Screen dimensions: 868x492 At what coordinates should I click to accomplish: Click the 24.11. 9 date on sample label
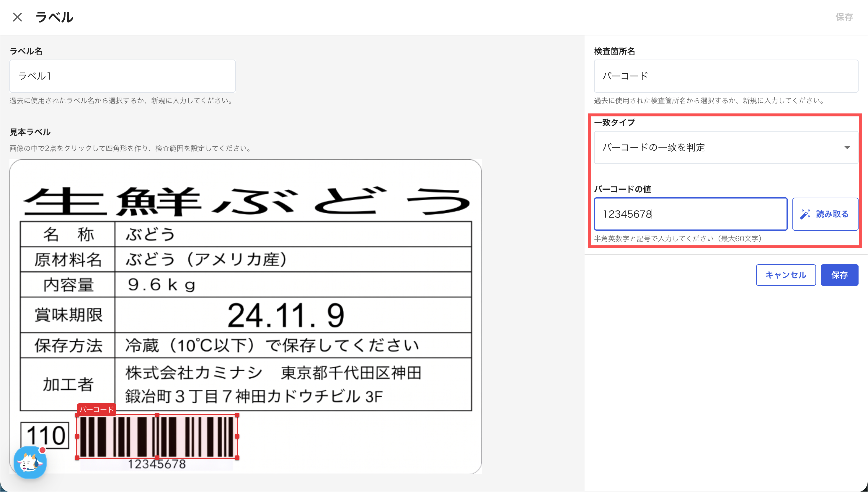pos(286,315)
